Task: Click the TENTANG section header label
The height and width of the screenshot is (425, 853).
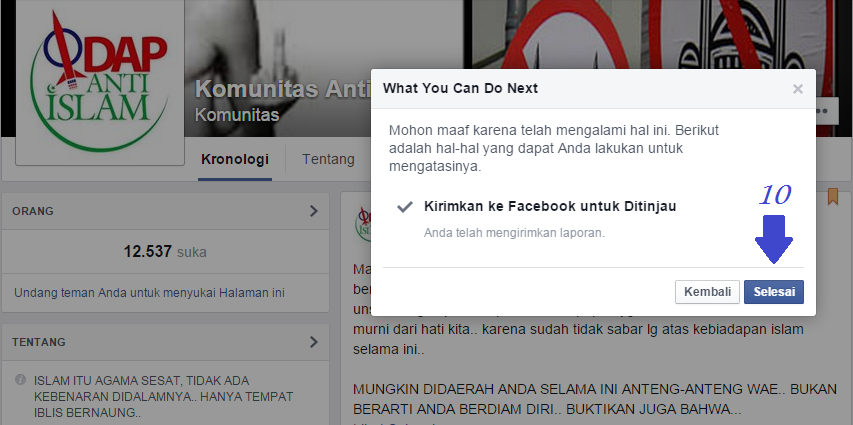Action: (x=39, y=342)
